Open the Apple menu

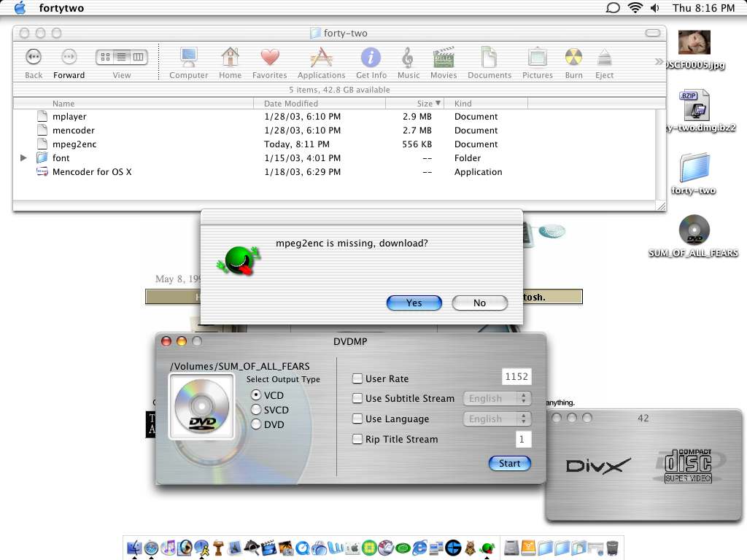pos(20,8)
